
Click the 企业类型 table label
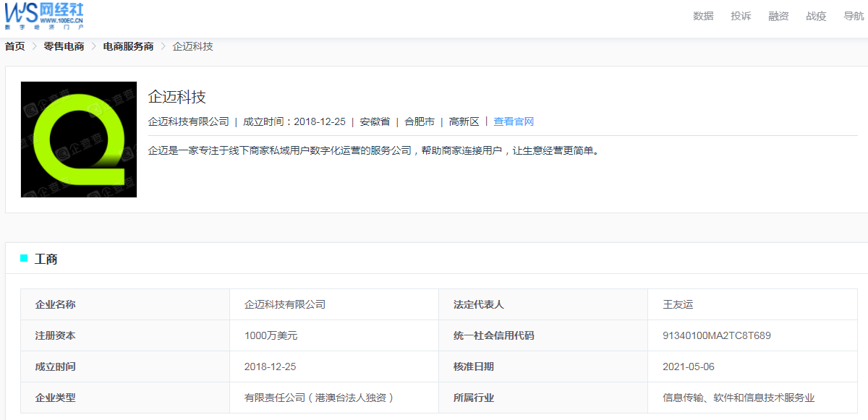[55, 398]
